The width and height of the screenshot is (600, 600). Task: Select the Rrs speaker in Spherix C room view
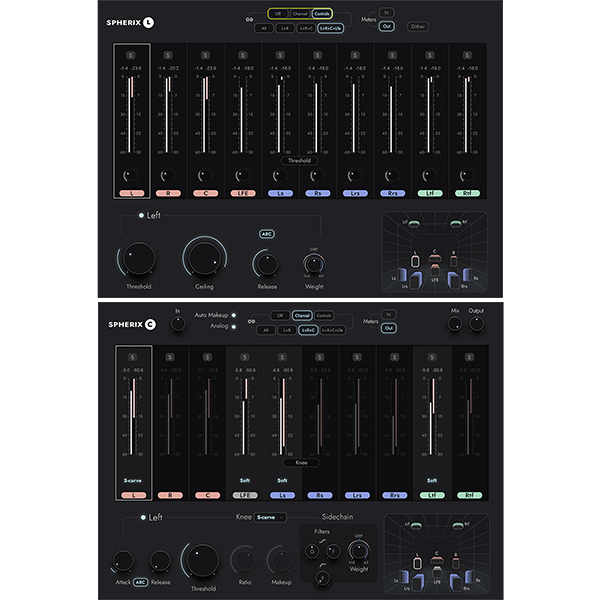point(456,582)
